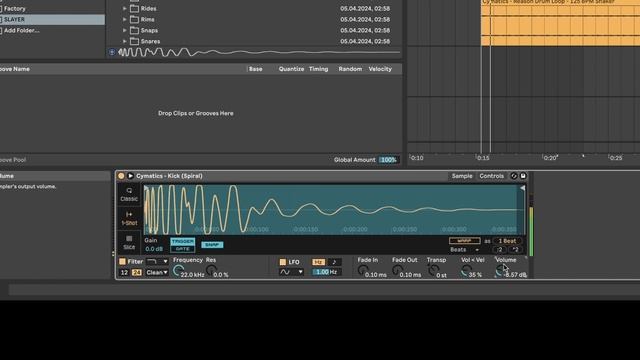The image size is (640, 360).
Task: Toggle the Simpler device activator button
Action: [121, 176]
